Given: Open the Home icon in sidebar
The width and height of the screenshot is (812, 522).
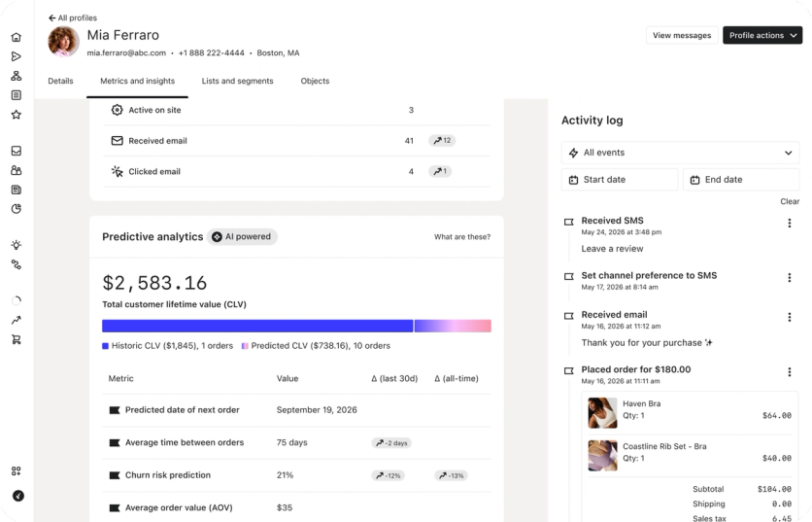Looking at the screenshot, I should coord(17,37).
